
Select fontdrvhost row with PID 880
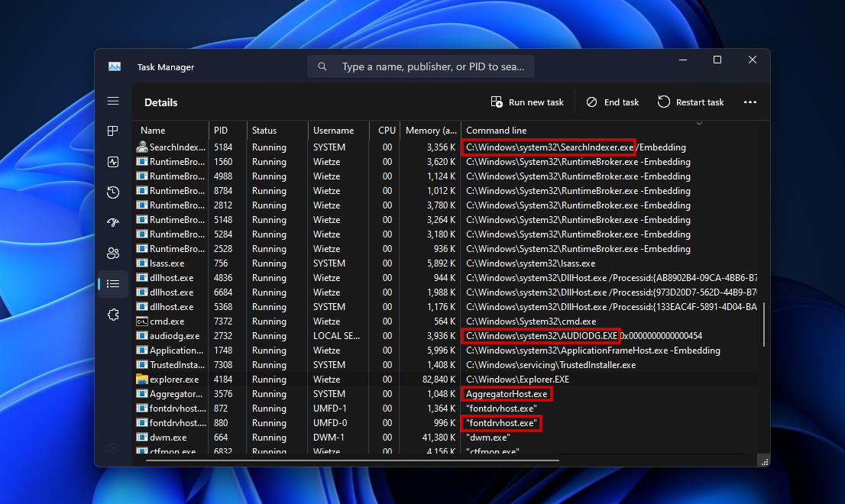pyautogui.click(x=446, y=423)
